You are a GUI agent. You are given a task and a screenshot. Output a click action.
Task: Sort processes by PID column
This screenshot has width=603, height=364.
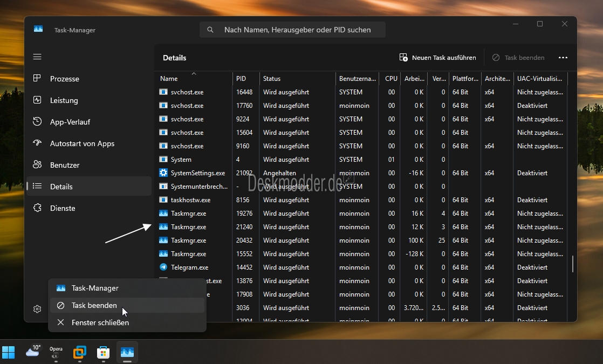tap(241, 79)
